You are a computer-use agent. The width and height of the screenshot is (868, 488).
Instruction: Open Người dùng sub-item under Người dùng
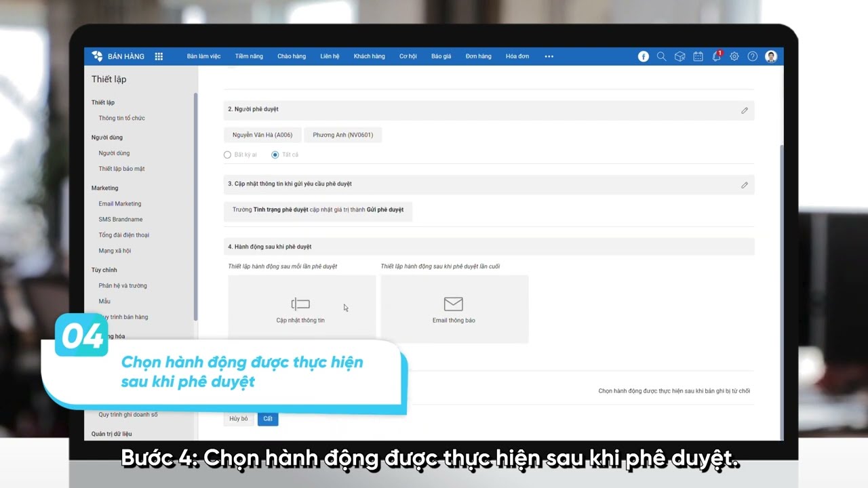click(x=114, y=153)
